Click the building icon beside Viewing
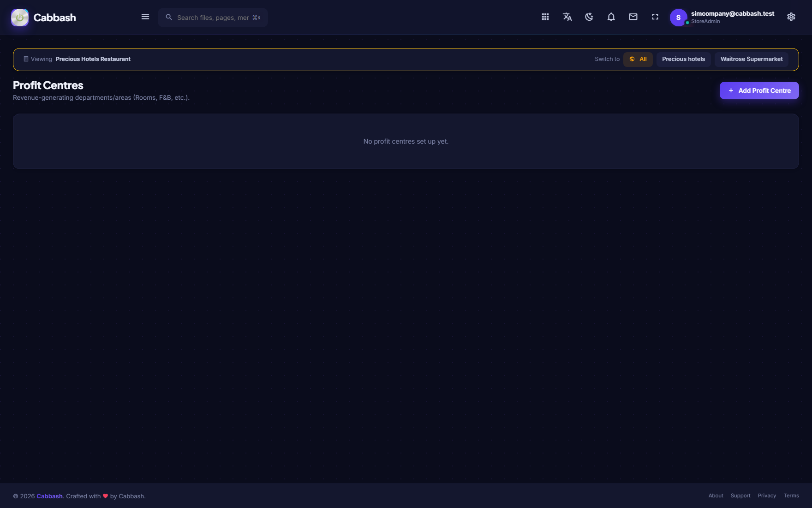The height and width of the screenshot is (508, 812). tap(26, 59)
